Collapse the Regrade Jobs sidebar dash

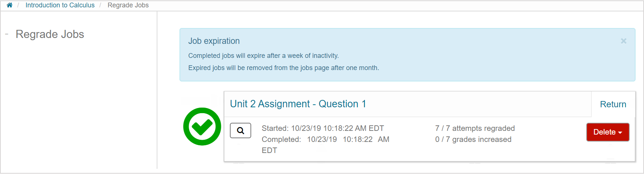[7, 34]
